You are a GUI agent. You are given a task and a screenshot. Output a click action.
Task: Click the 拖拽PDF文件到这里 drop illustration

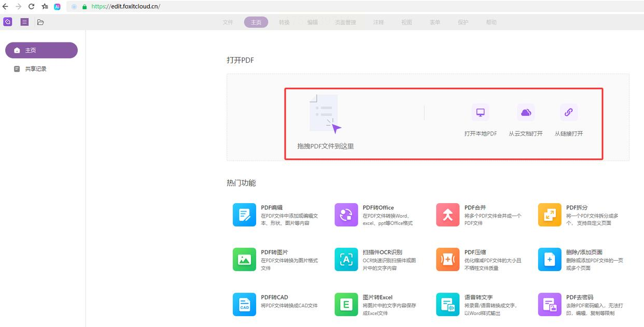pos(325,114)
